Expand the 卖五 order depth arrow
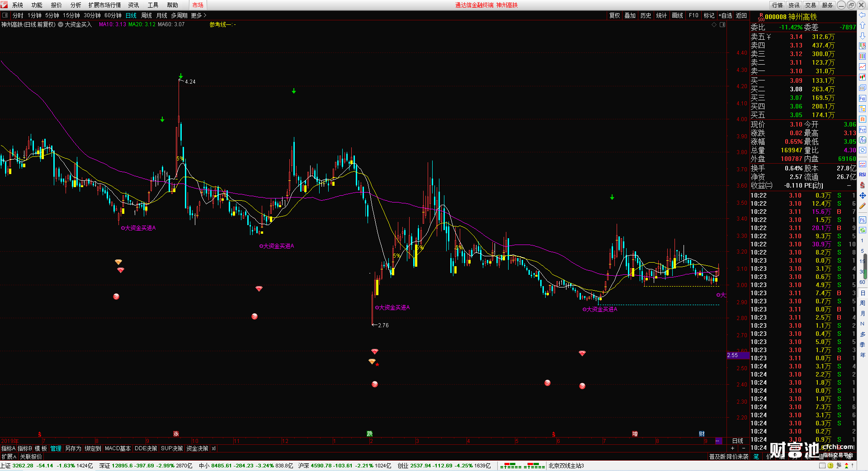This screenshot has height=471, width=868. point(769,37)
